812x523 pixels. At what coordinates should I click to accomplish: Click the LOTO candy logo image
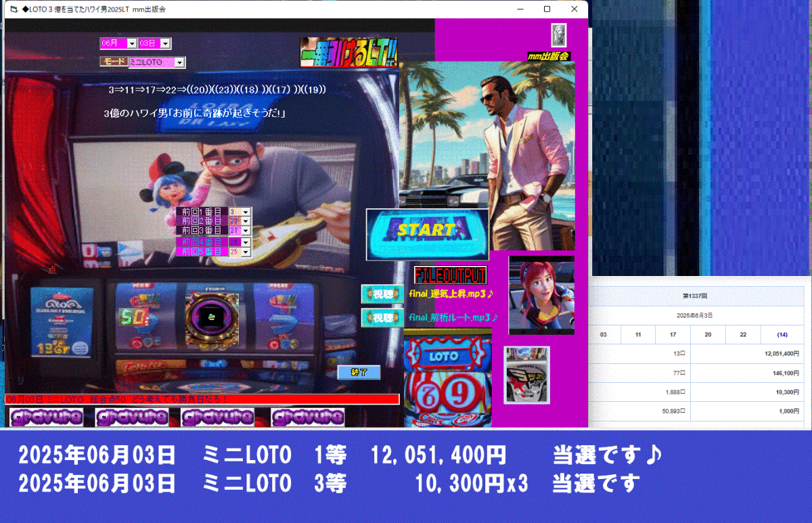click(447, 354)
